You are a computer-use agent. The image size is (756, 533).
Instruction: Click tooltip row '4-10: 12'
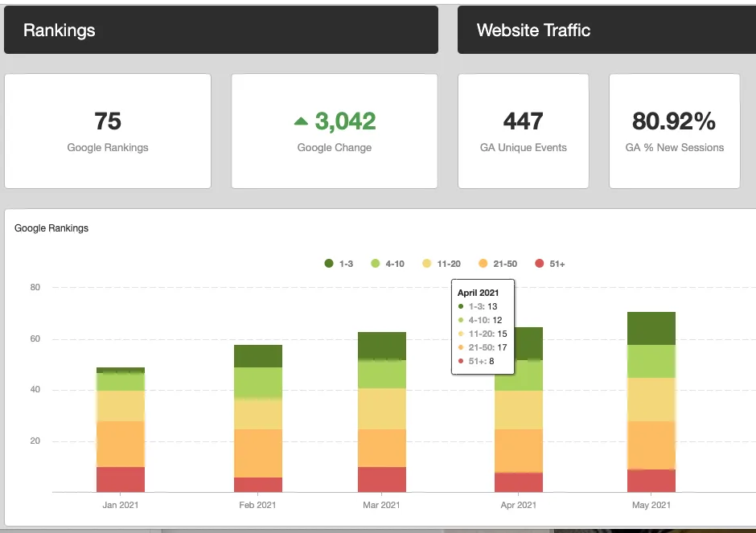[x=480, y=320]
